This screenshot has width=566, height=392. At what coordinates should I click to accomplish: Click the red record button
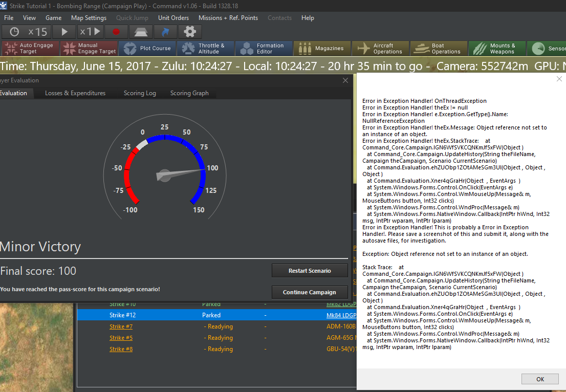(116, 32)
